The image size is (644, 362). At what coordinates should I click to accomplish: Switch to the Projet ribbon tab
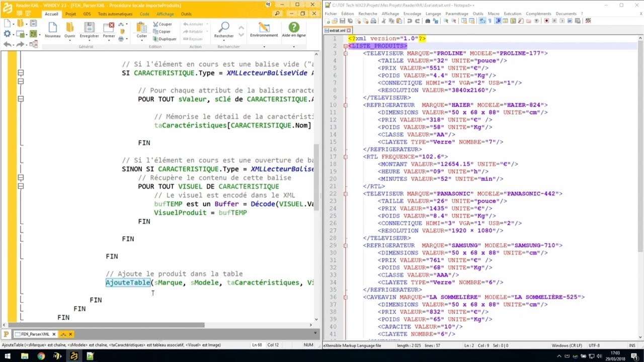[x=70, y=14]
